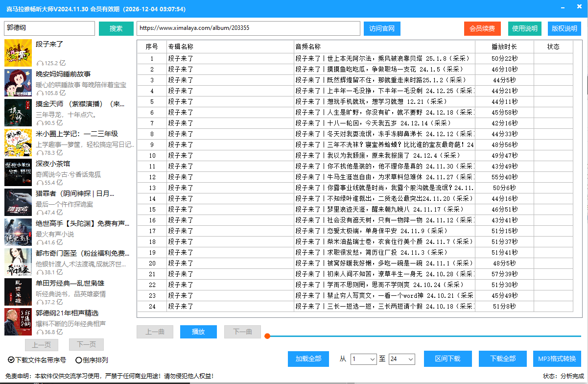588x384 pixels.
Task: Open the 段子来了 album thumbnail
Action: point(18,53)
